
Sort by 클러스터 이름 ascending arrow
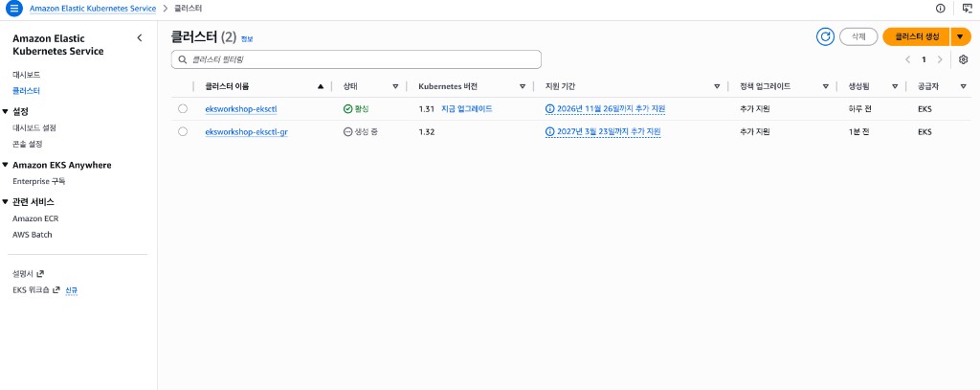[321, 86]
